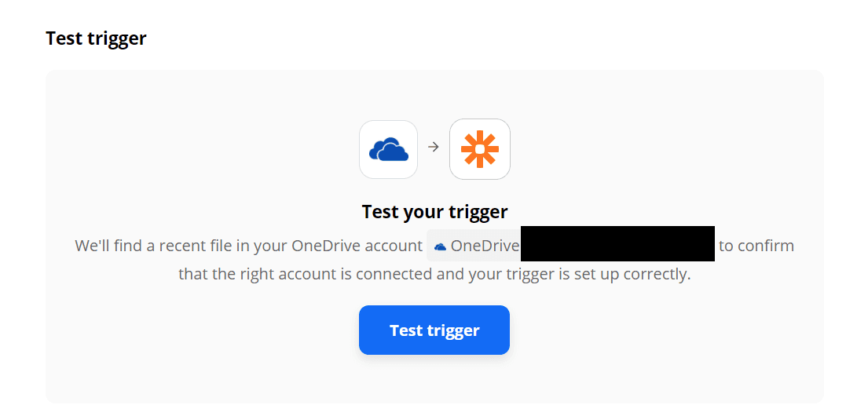Click the word "recent" in the description
The image size is (868, 416).
[x=185, y=246]
